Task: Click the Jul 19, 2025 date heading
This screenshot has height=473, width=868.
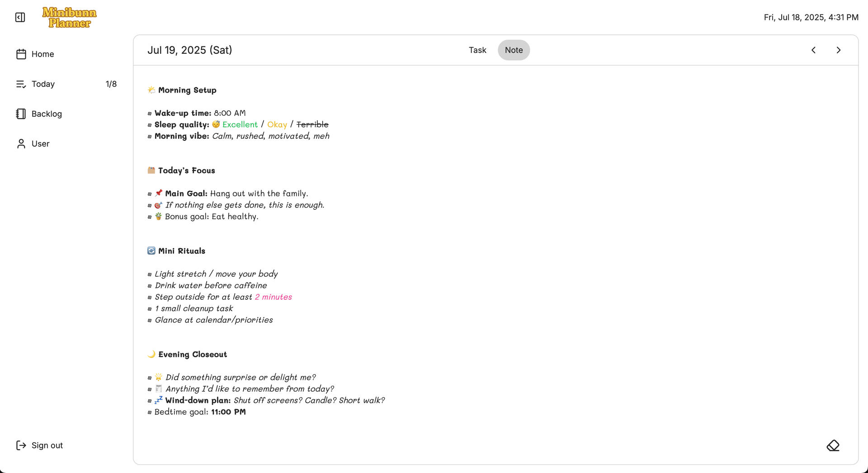Action: click(189, 50)
